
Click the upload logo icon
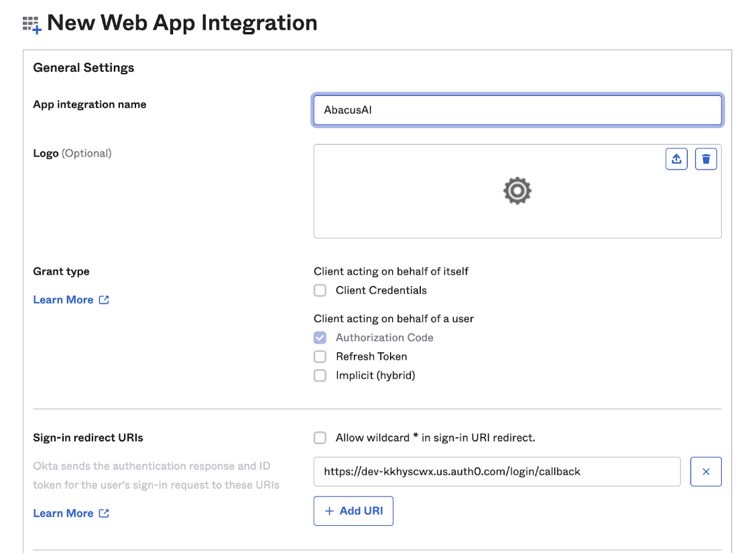coord(676,159)
